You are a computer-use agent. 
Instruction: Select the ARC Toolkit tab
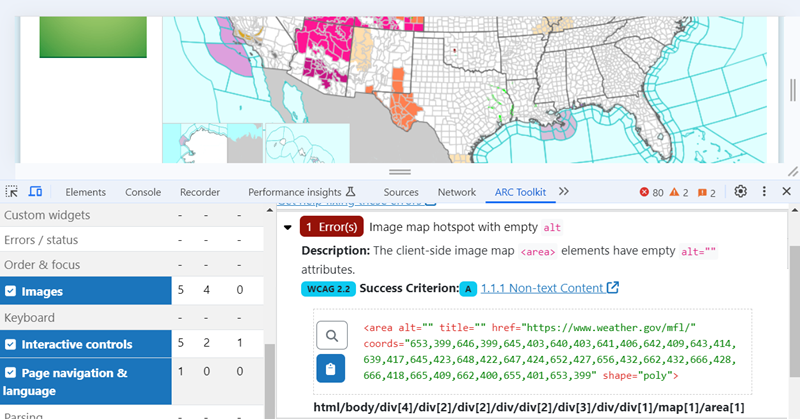(520, 192)
